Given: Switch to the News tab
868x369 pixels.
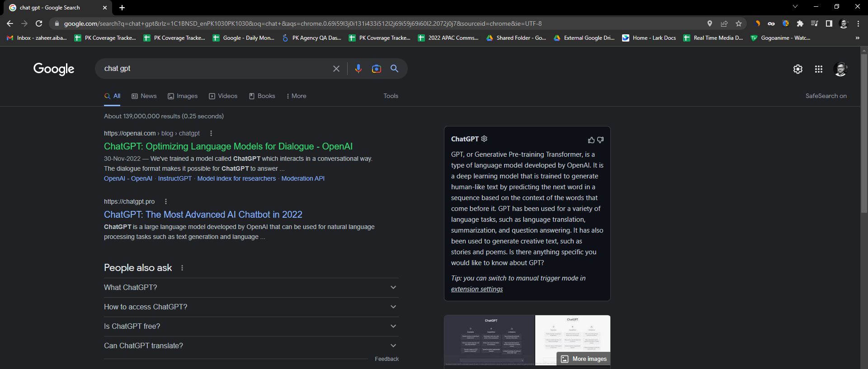Looking at the screenshot, I should pos(144,96).
